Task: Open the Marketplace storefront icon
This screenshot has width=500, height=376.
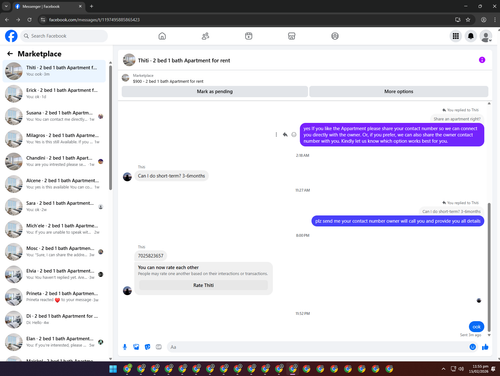Action: pyautogui.click(x=292, y=36)
